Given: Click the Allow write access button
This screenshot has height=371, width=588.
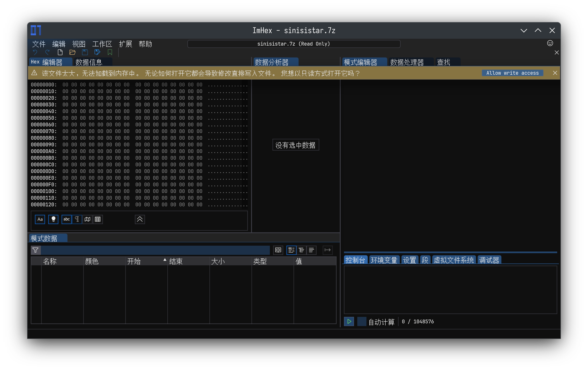Looking at the screenshot, I should coord(512,73).
